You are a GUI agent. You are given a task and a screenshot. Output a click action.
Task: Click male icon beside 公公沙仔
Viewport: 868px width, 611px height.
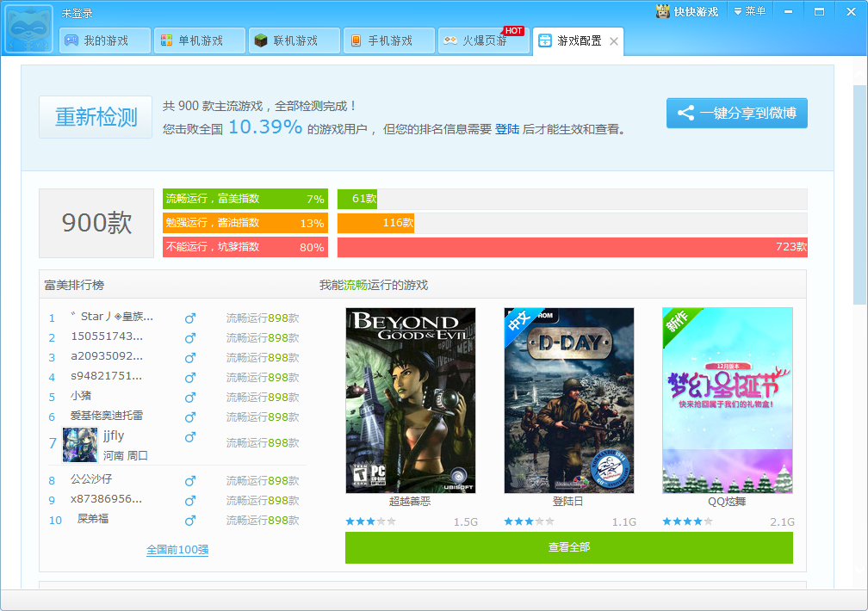pos(189,480)
